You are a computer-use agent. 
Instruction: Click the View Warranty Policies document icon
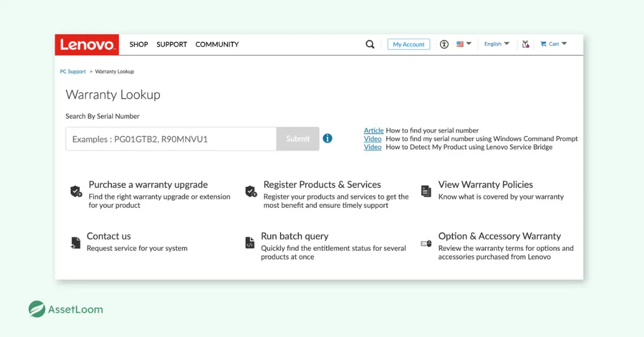(x=426, y=191)
